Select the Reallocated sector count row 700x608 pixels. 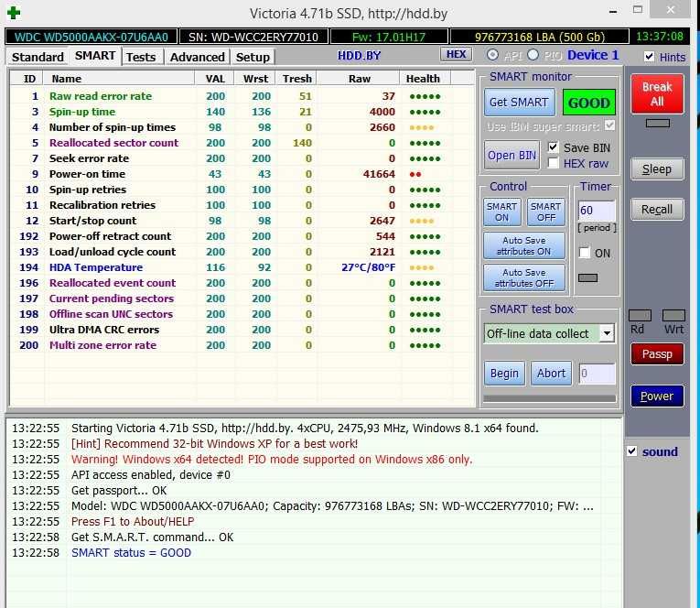tap(241, 143)
